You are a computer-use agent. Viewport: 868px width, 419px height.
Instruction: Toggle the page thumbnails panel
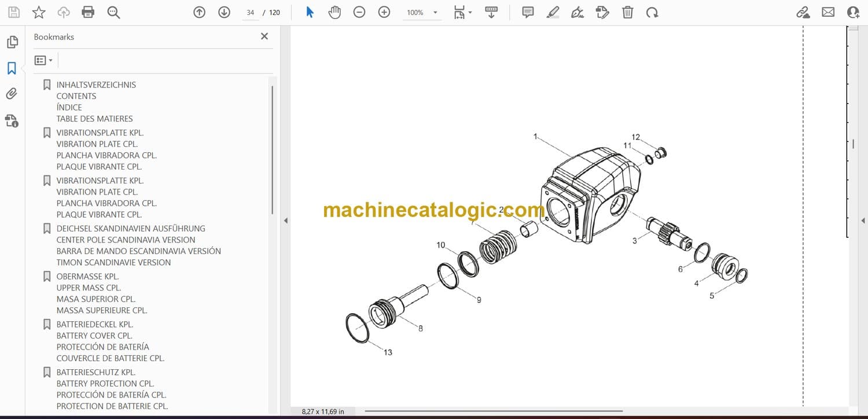tap(12, 42)
